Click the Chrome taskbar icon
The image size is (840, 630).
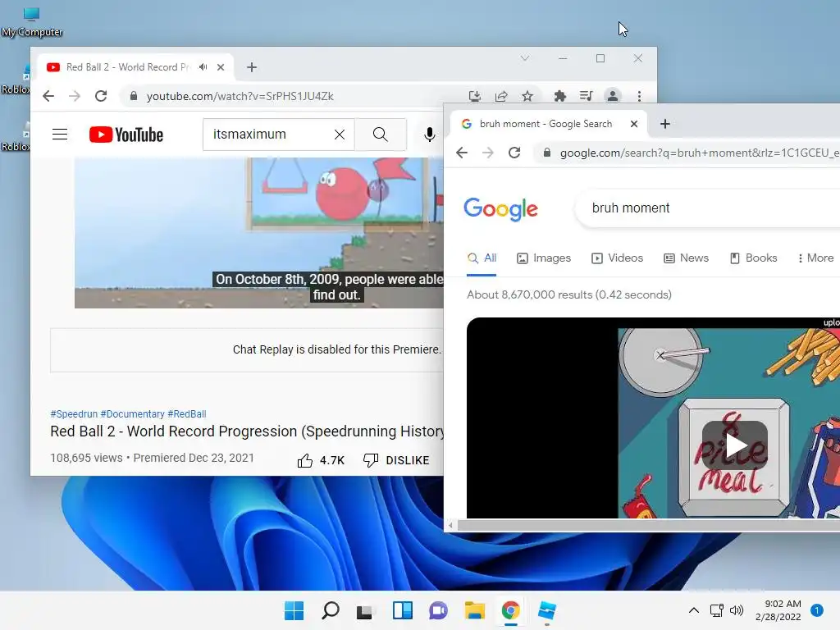tap(510, 610)
